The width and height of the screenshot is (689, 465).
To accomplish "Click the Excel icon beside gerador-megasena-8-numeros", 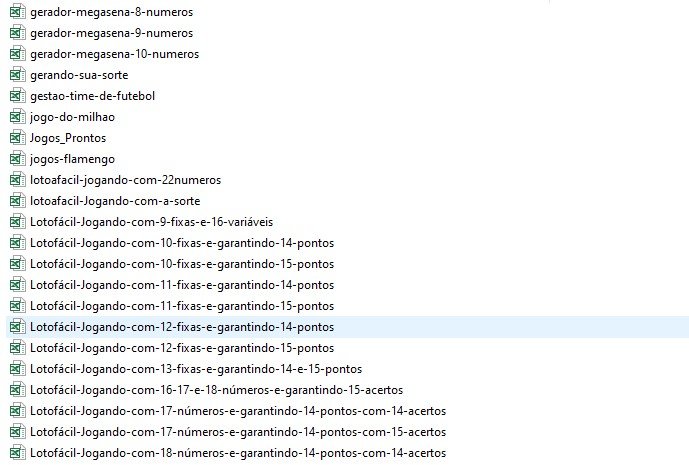I will tap(18, 12).
